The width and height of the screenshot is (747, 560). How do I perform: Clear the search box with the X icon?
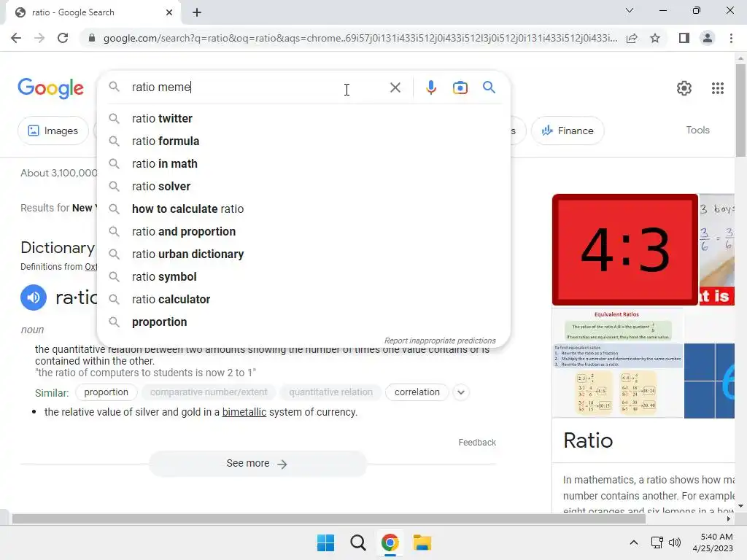pos(395,87)
